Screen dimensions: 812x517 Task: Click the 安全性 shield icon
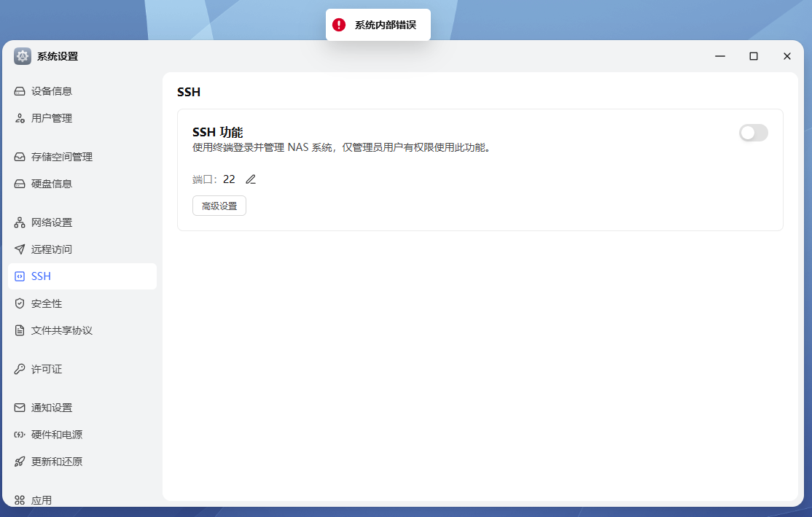[x=20, y=303]
